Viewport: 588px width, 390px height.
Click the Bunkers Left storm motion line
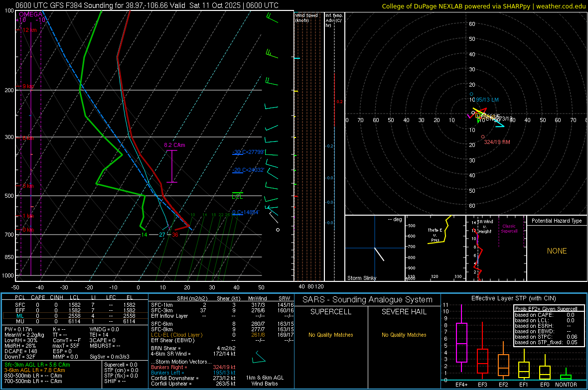tap(193, 373)
